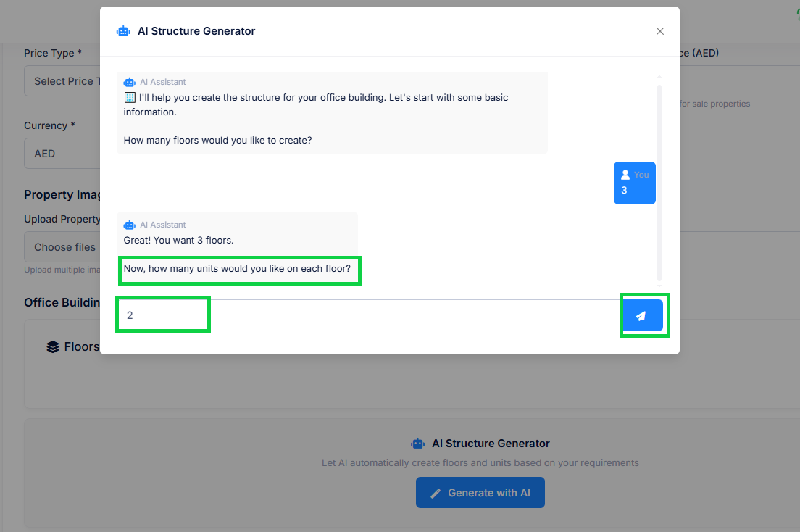This screenshot has width=800, height=532.
Task: Focus the chat input field containing 2
Action: pos(362,315)
